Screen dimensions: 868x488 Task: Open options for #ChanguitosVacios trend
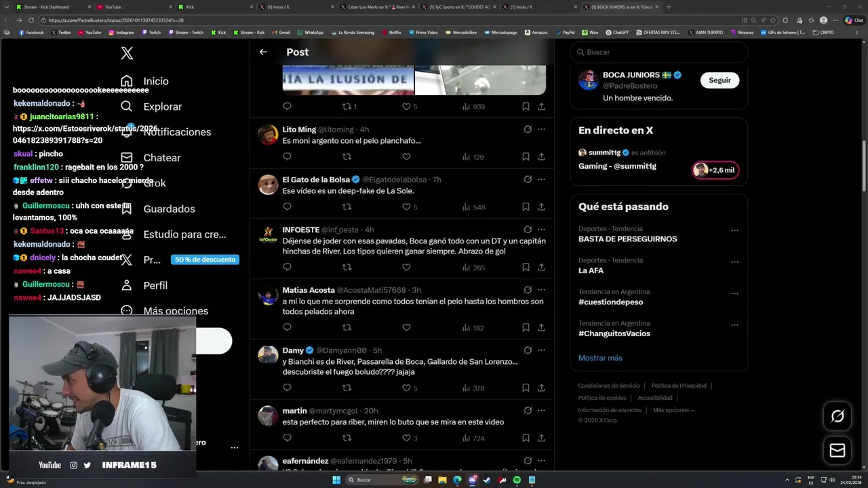(734, 325)
